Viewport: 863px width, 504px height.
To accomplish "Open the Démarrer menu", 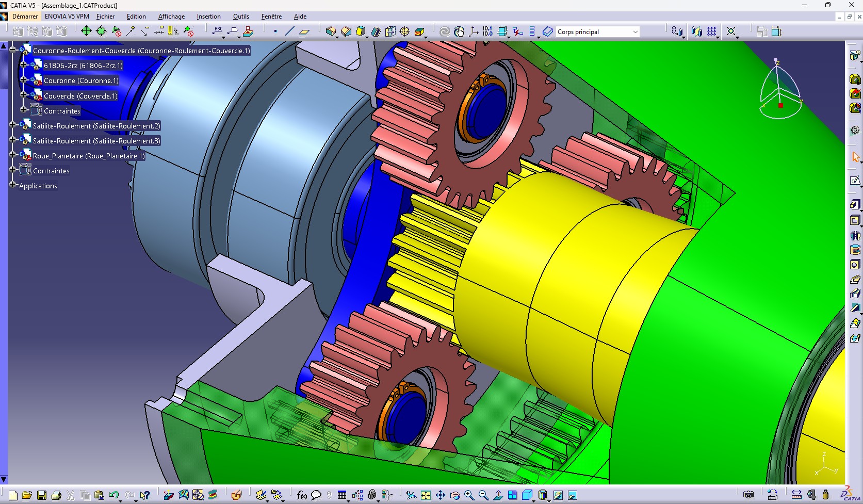I will pos(25,17).
